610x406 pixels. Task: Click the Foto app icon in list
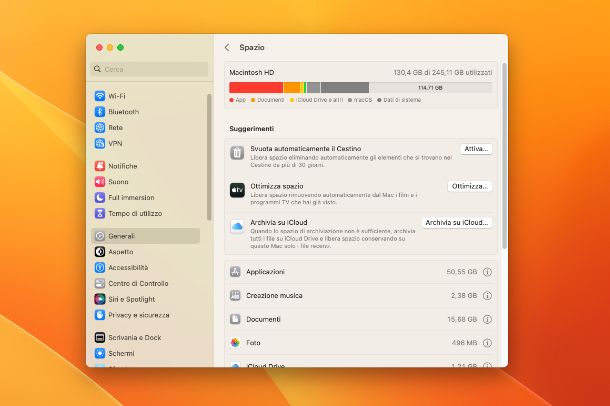click(x=235, y=343)
